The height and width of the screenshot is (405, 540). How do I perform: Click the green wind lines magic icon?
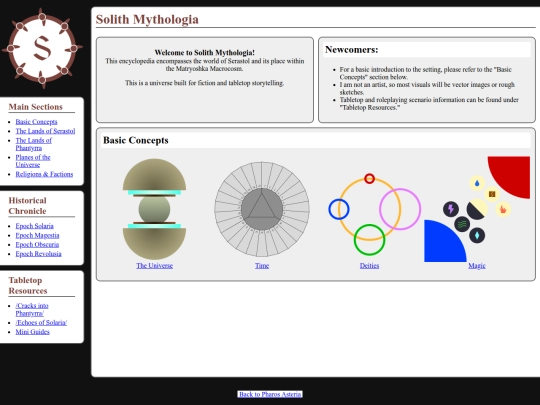462,224
